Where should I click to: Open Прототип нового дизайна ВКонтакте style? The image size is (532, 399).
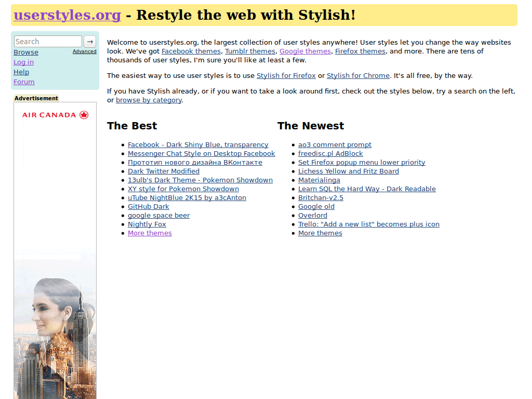tap(195, 163)
